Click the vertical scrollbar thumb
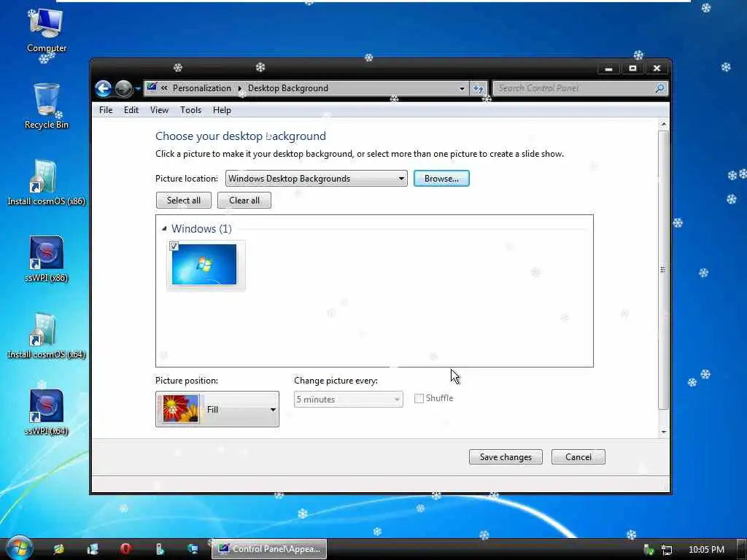The width and height of the screenshot is (747, 560). [663, 270]
